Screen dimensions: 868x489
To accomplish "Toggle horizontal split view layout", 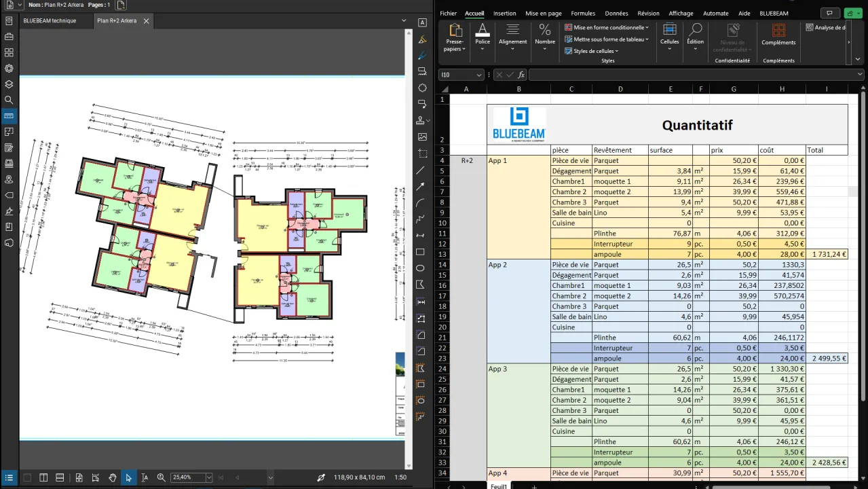I will click(x=60, y=477).
